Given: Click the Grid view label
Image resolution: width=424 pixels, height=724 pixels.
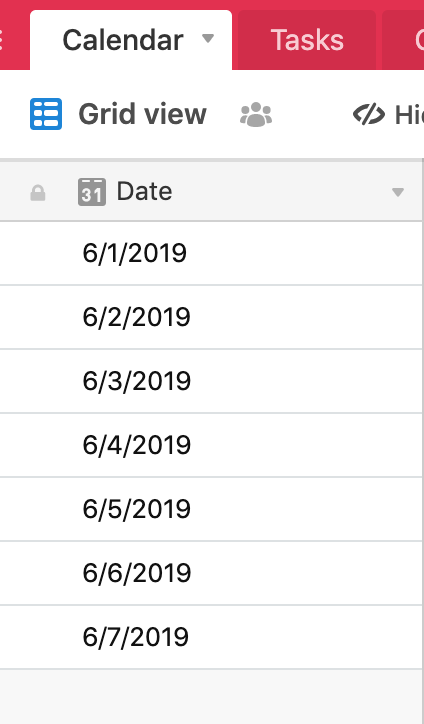Looking at the screenshot, I should pyautogui.click(x=142, y=114).
